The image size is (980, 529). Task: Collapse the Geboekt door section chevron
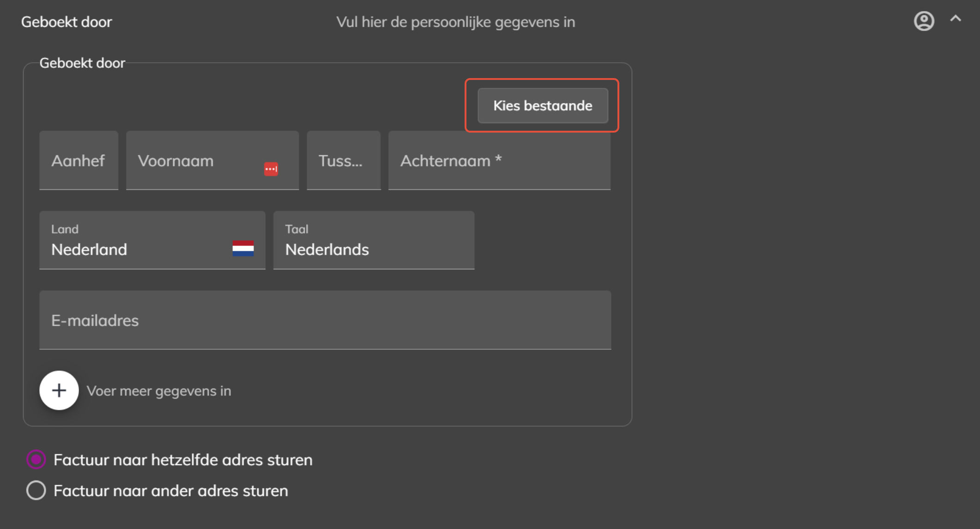point(956,18)
